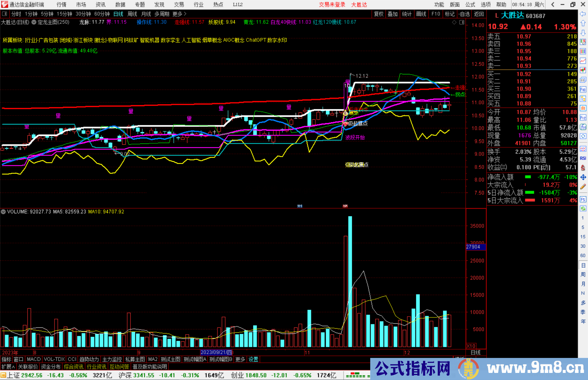Click the red S dollar icon in sidebar

pyautogui.click(x=583, y=168)
